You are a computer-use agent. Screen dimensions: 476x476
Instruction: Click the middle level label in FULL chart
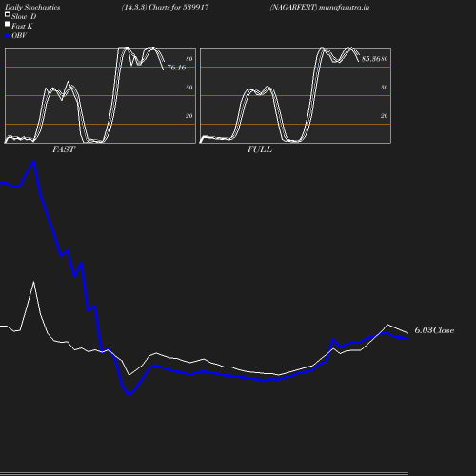(384, 88)
